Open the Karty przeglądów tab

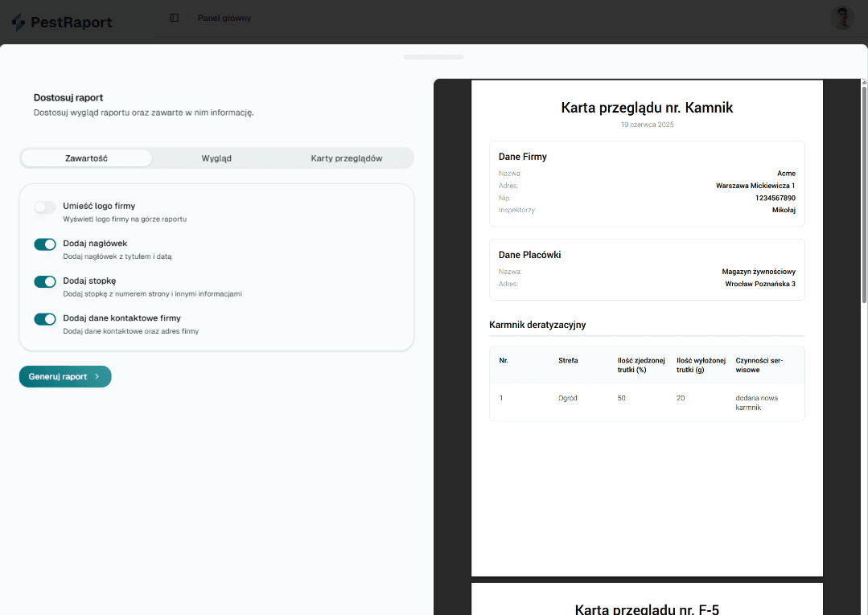(x=347, y=158)
